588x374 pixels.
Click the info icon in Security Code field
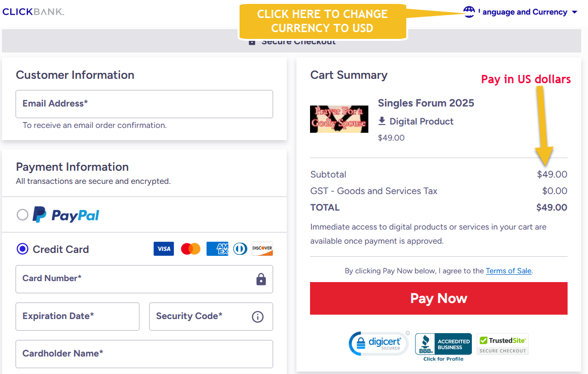(258, 317)
